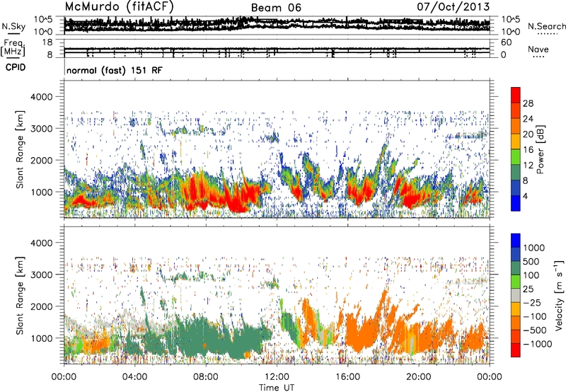Click the red -1000 swatch on the Velocity colorbar

(516, 350)
